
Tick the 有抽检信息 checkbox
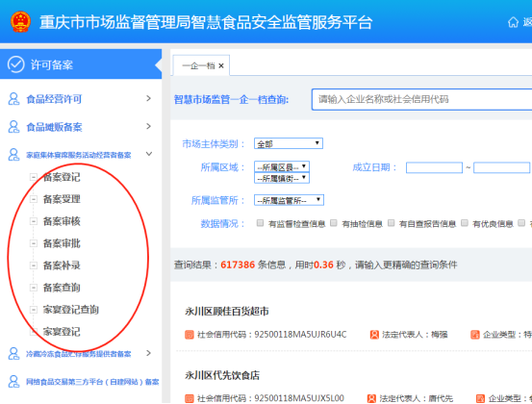point(334,223)
